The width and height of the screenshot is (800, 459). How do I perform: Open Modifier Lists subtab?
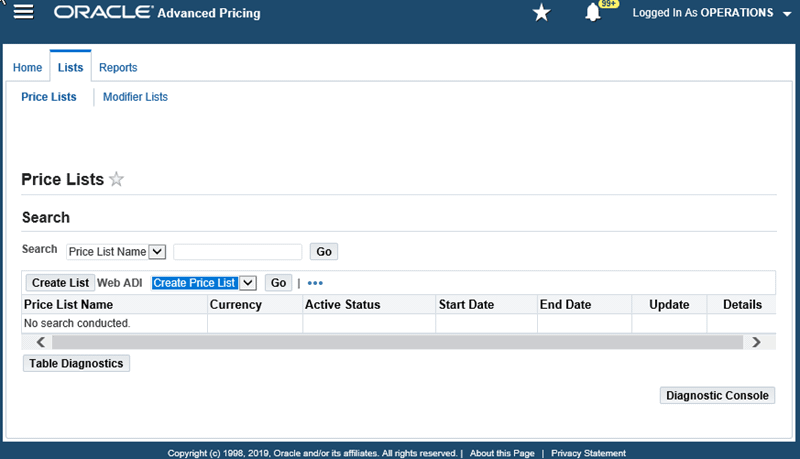[135, 97]
